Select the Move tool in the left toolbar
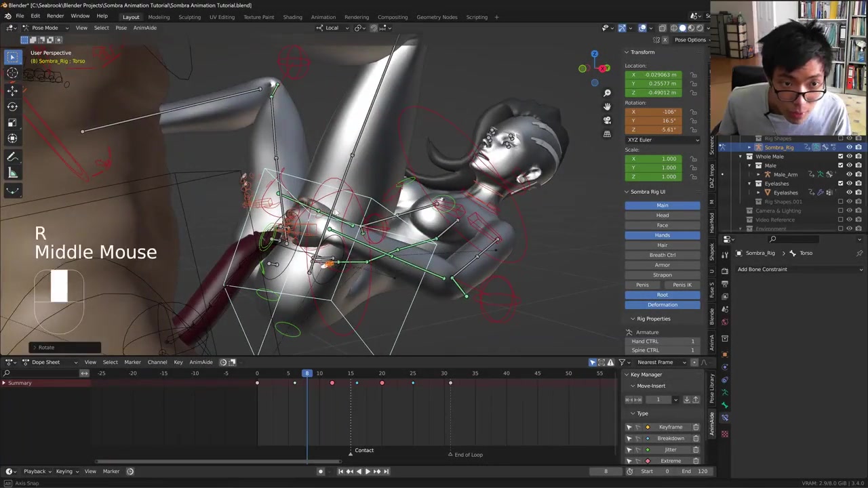The height and width of the screenshot is (488, 868). pos(12,90)
